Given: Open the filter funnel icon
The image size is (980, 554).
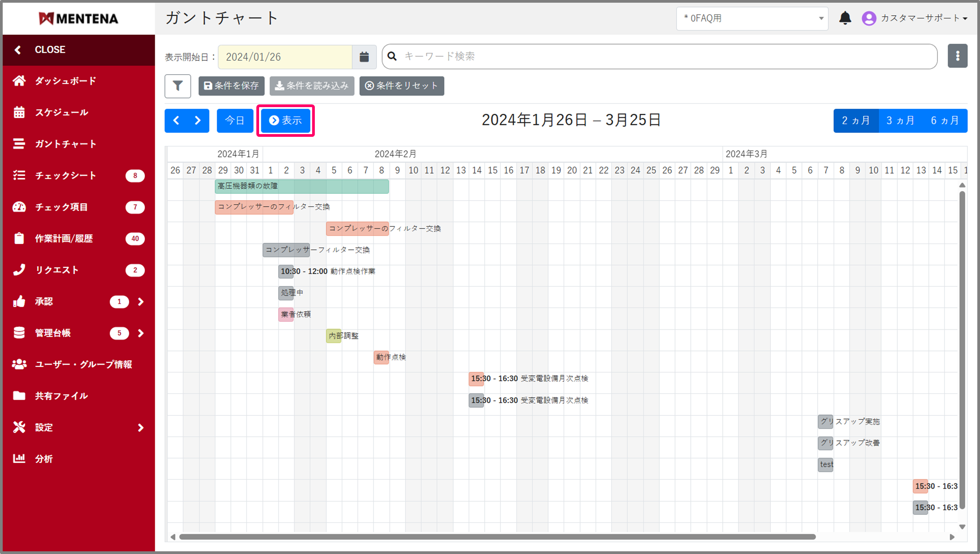Looking at the screenshot, I should tap(178, 86).
